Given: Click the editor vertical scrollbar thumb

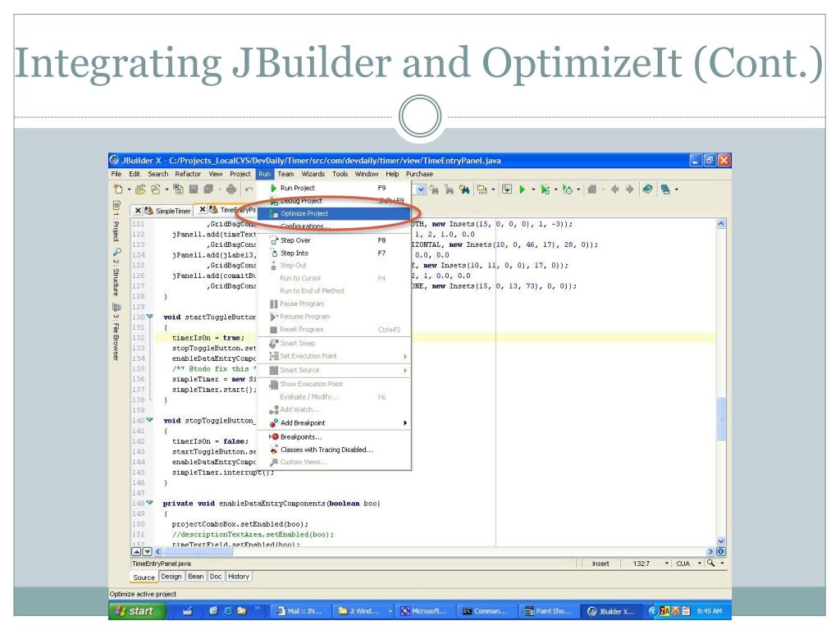Looking at the screenshot, I should 721,418.
